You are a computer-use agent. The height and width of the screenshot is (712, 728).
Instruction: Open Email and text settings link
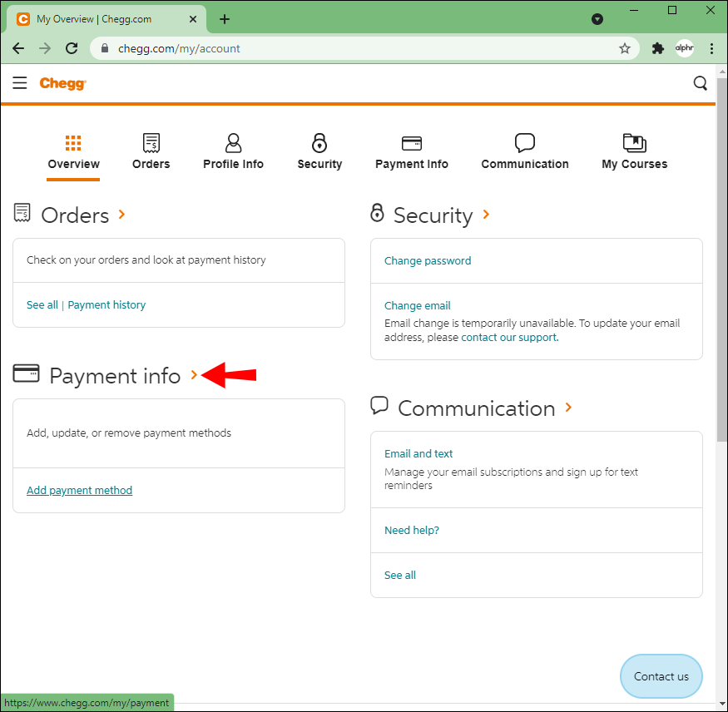click(x=418, y=454)
